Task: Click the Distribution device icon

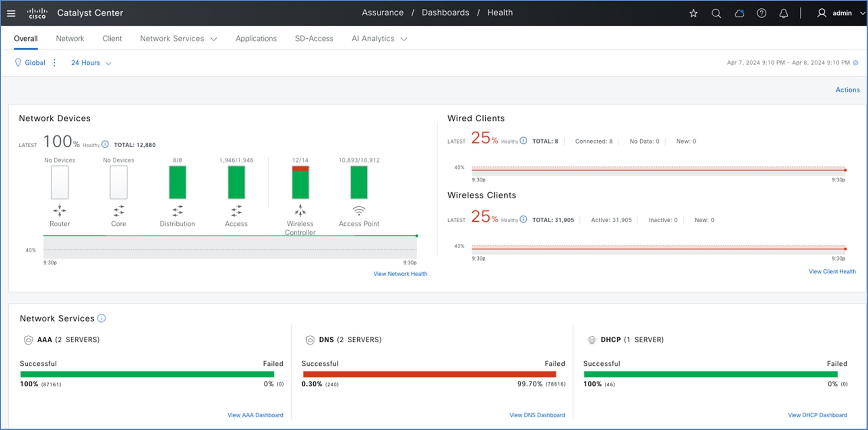Action: click(178, 211)
